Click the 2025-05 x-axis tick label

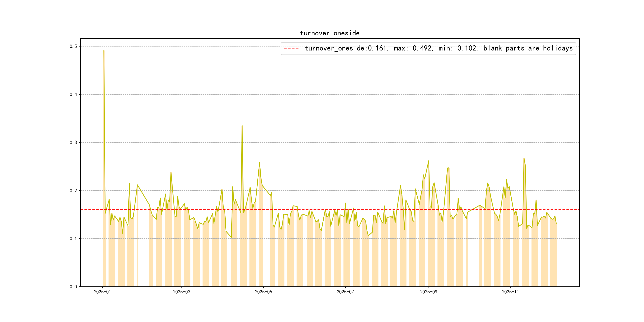point(263,292)
